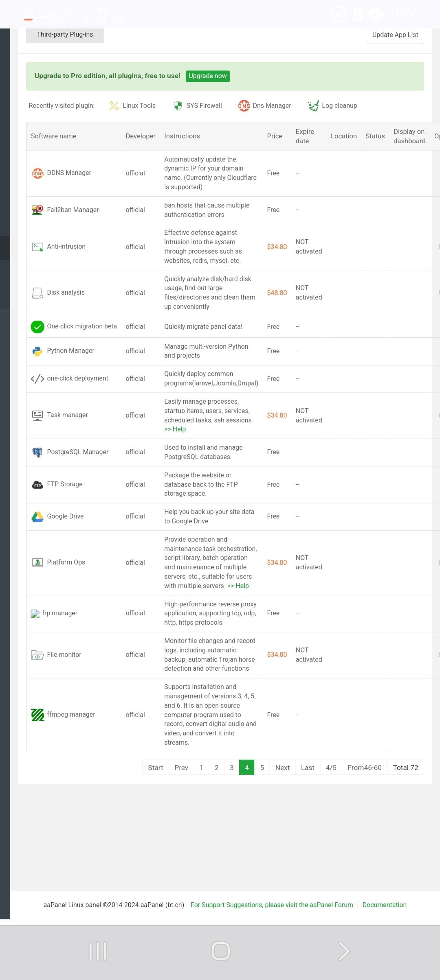Click the Python Manager snake icon
Screen dimensions: 440x980
pos(37,351)
